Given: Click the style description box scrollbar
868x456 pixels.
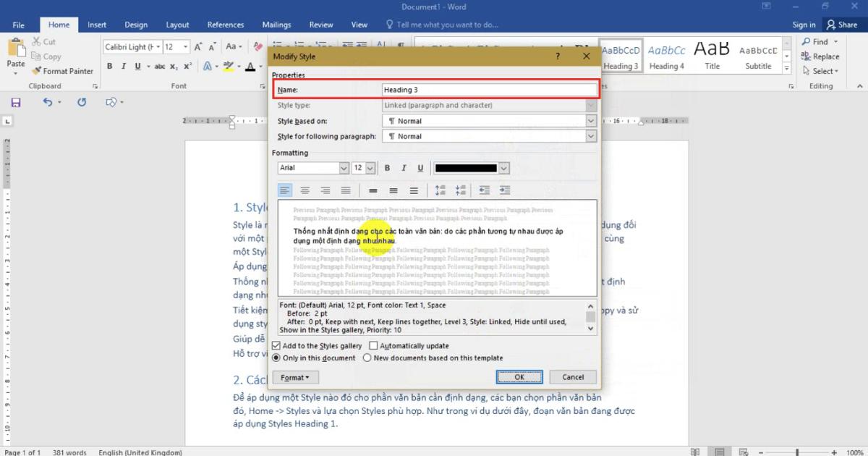Looking at the screenshot, I should (591, 317).
